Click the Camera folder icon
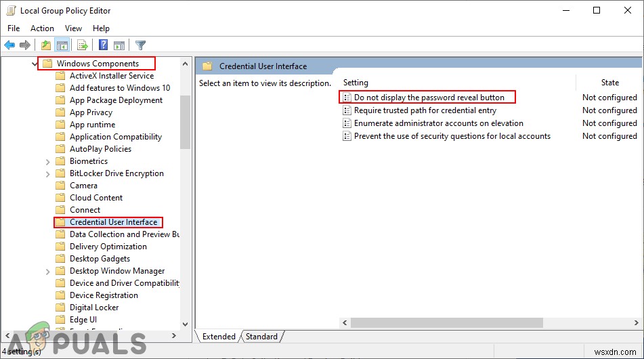Image resolution: width=644 pixels, height=359 pixels. [x=60, y=185]
